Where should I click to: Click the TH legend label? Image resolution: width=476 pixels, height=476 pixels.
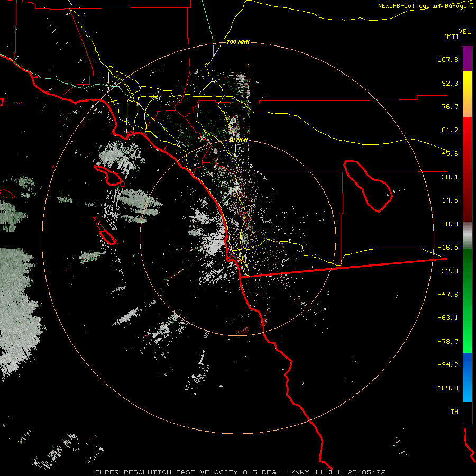pos(454,412)
